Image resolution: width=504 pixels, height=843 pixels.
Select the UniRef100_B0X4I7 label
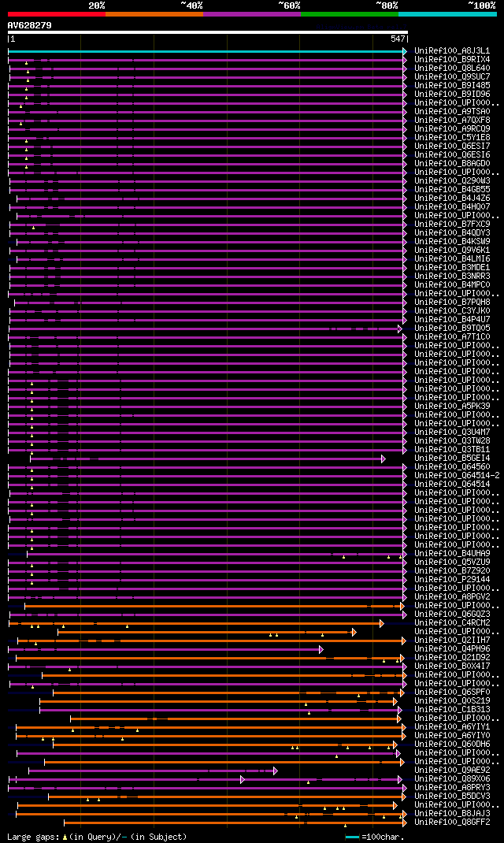[x=452, y=667]
